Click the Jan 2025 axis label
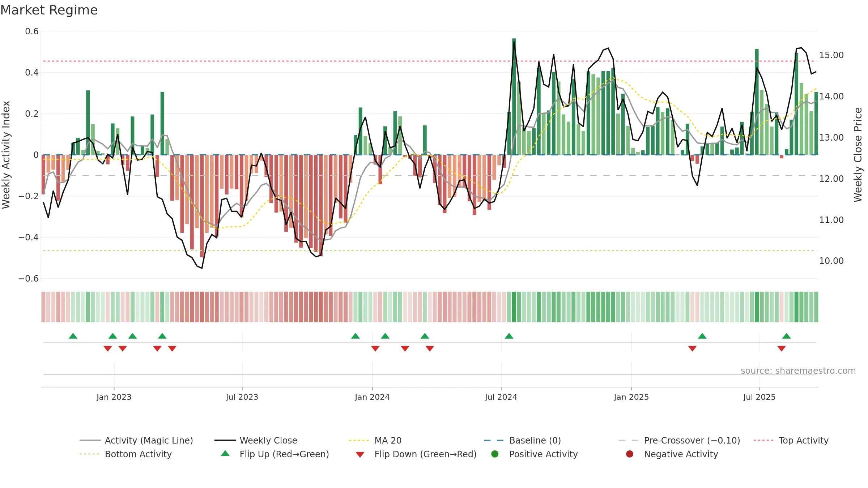Image resolution: width=868 pixels, height=488 pixels. click(631, 397)
